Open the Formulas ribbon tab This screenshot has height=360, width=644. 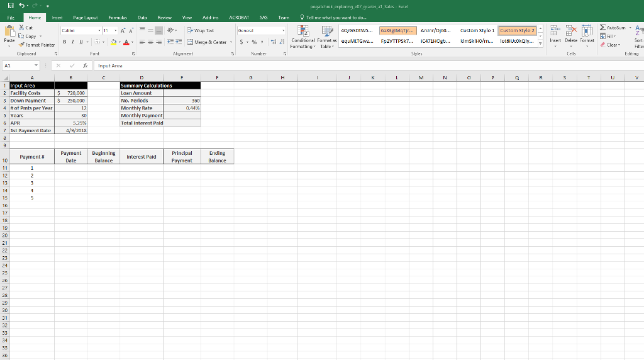pos(118,19)
